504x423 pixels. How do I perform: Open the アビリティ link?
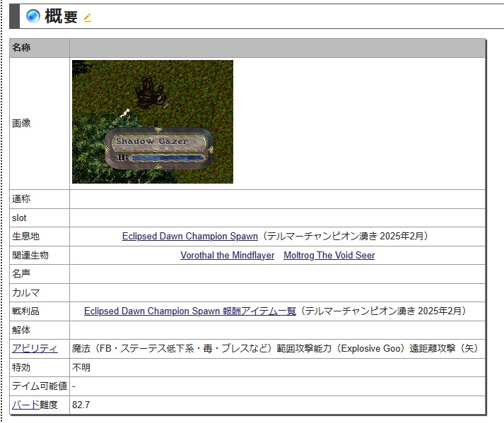click(35, 348)
